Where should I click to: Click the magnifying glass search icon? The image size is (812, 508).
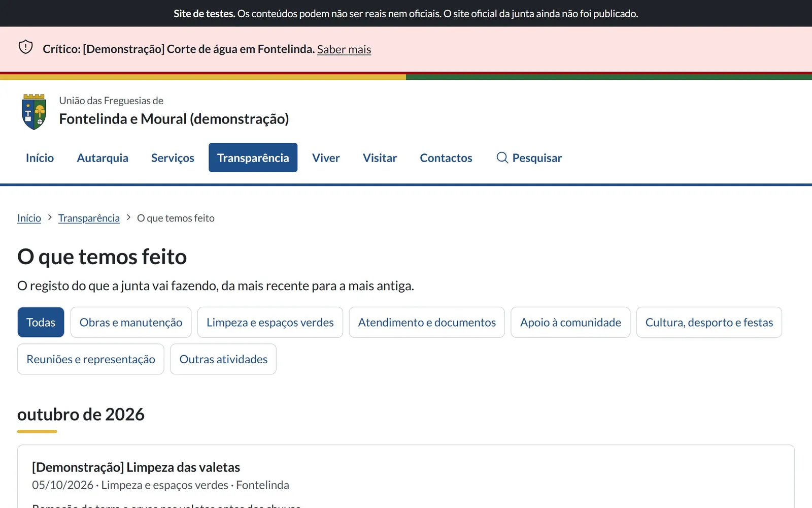(x=502, y=158)
